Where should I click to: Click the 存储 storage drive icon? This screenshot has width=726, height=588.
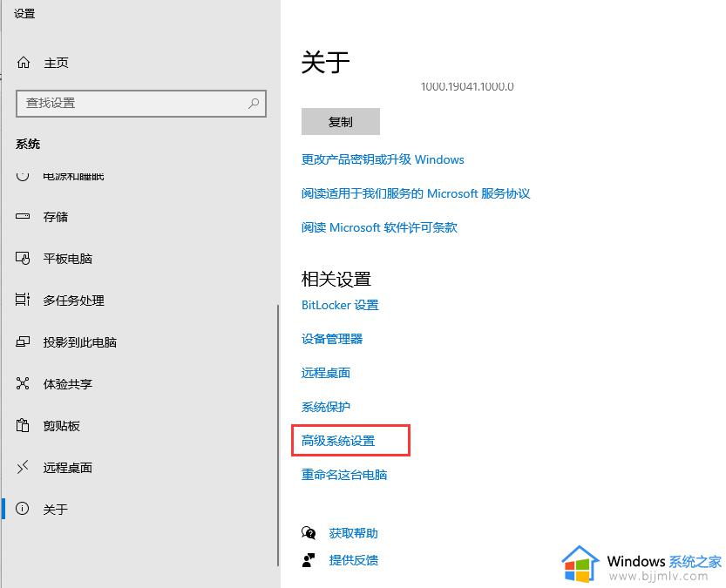tap(23, 216)
